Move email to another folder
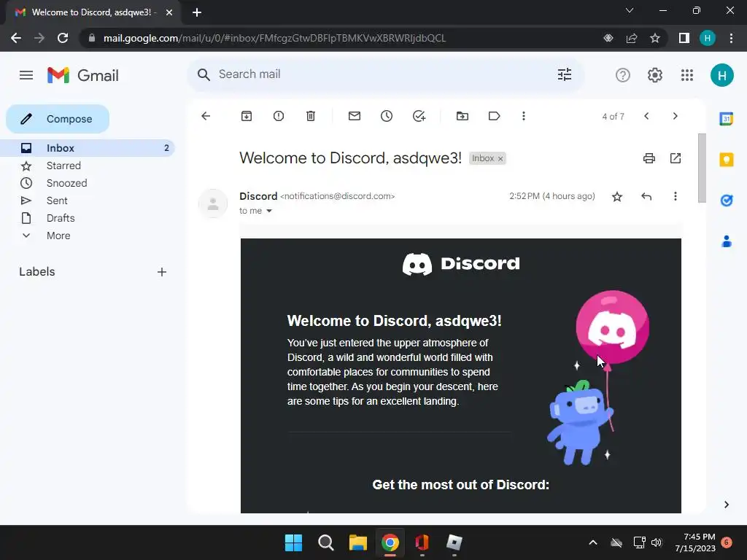Image resolution: width=747 pixels, height=560 pixels. coord(462,116)
